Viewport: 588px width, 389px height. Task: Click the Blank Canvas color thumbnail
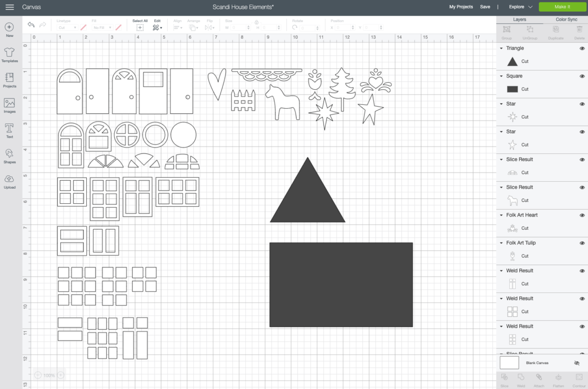click(x=509, y=363)
